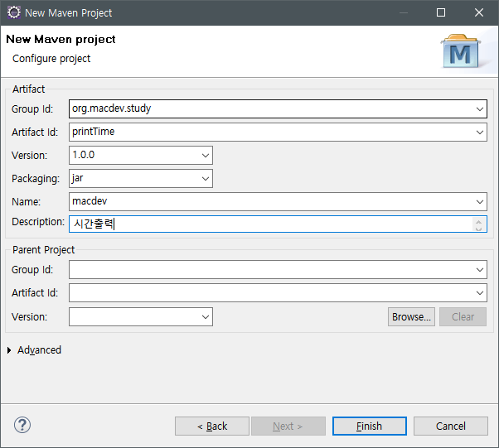This screenshot has height=448, width=499.
Task: Click the Cancel button
Action: click(x=451, y=426)
